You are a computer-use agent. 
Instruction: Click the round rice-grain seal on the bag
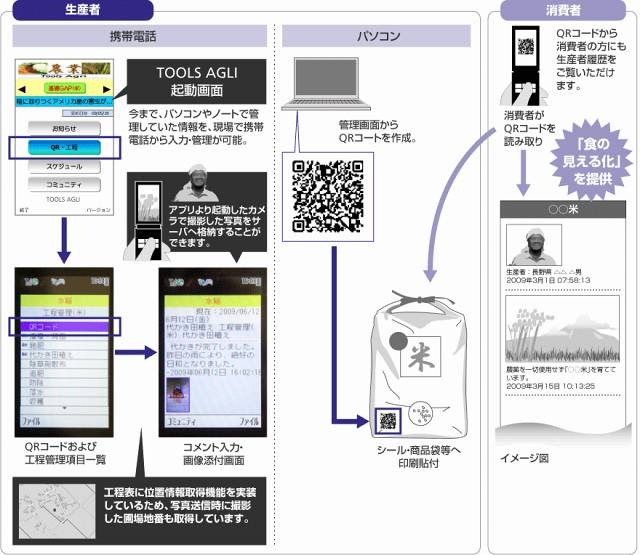421,413
